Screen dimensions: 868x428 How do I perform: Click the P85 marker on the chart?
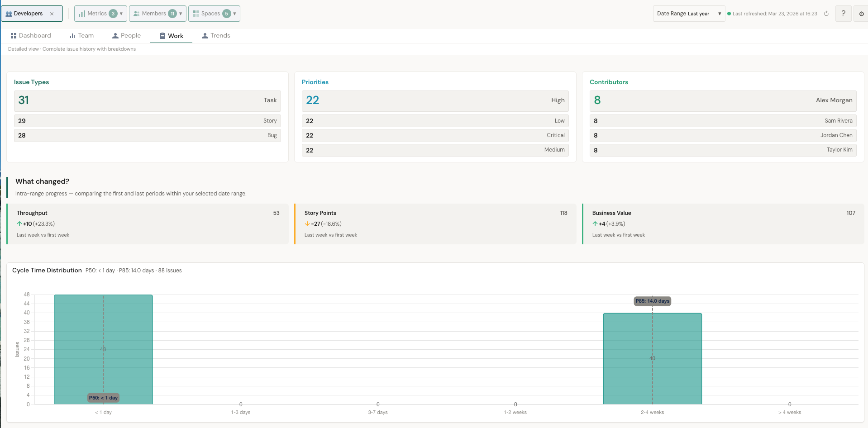click(x=652, y=301)
